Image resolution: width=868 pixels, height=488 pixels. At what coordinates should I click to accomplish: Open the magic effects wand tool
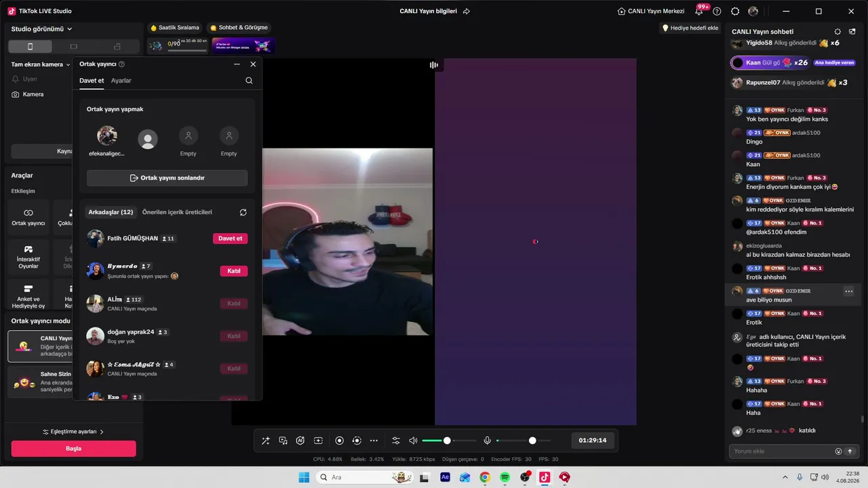click(266, 441)
